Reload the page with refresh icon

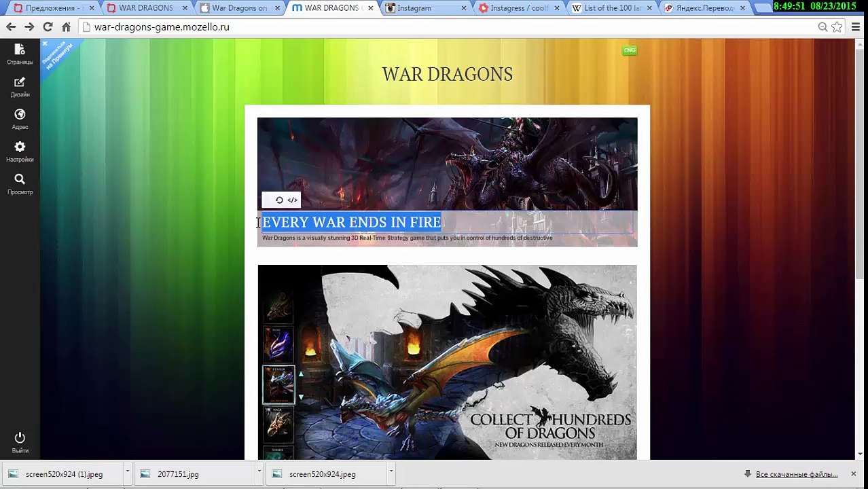coord(48,27)
